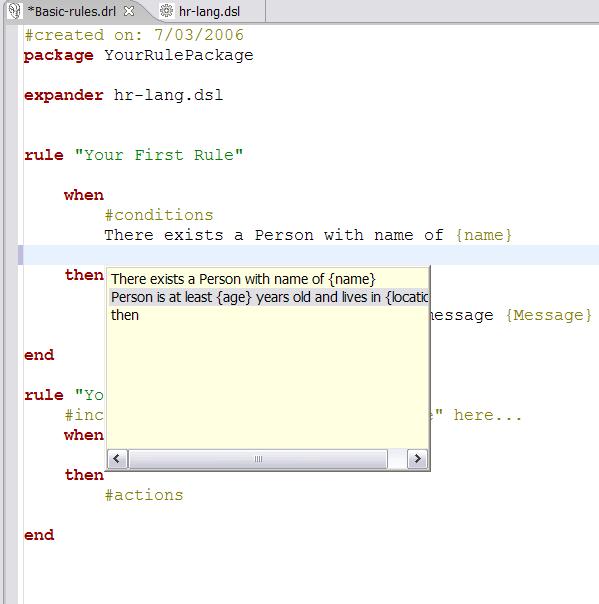The height and width of the screenshot is (604, 599).
Task: Click the popup's left scroll arrow
Action: (117, 458)
